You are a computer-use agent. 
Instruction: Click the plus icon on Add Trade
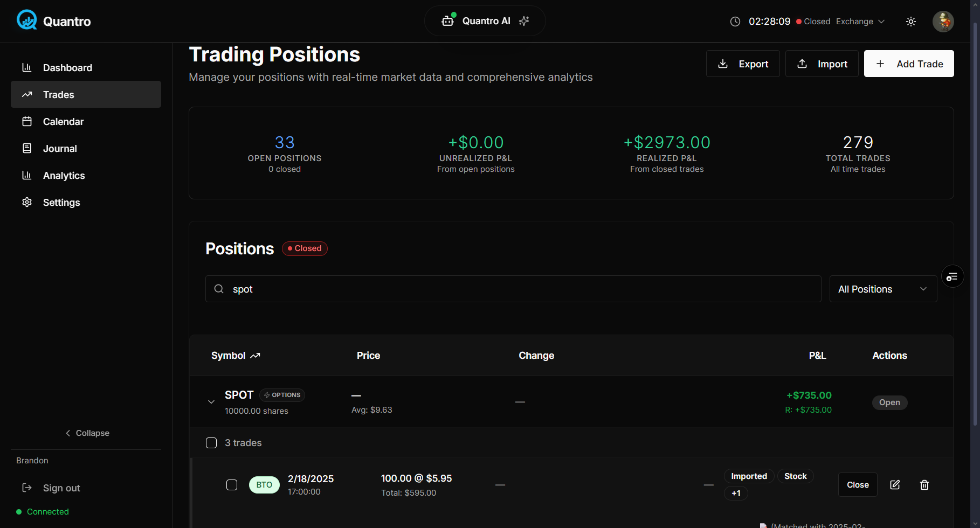880,64
